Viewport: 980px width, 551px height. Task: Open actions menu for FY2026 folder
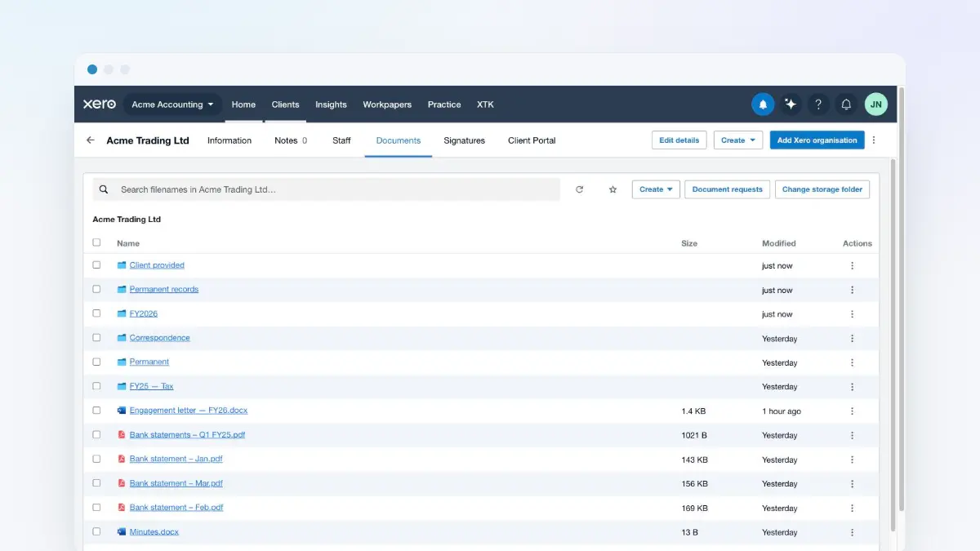pyautogui.click(x=852, y=314)
